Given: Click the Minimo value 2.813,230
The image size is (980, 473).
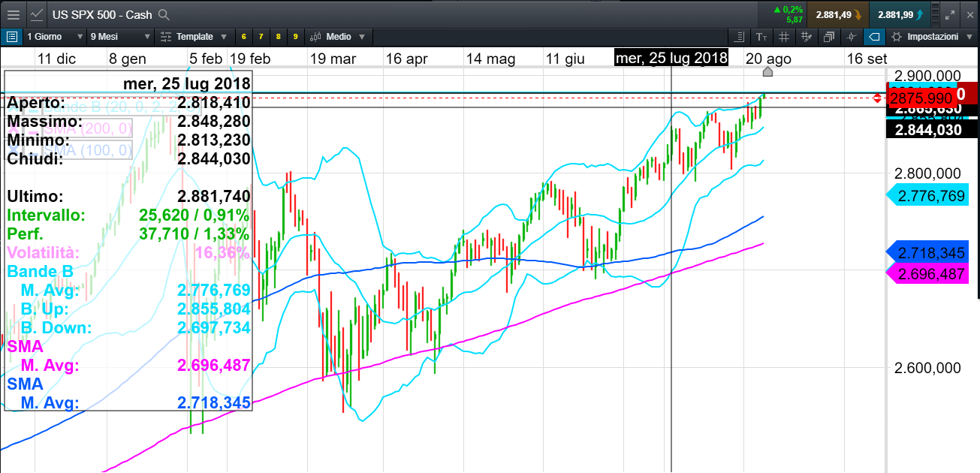Looking at the screenshot, I should pyautogui.click(x=214, y=140).
